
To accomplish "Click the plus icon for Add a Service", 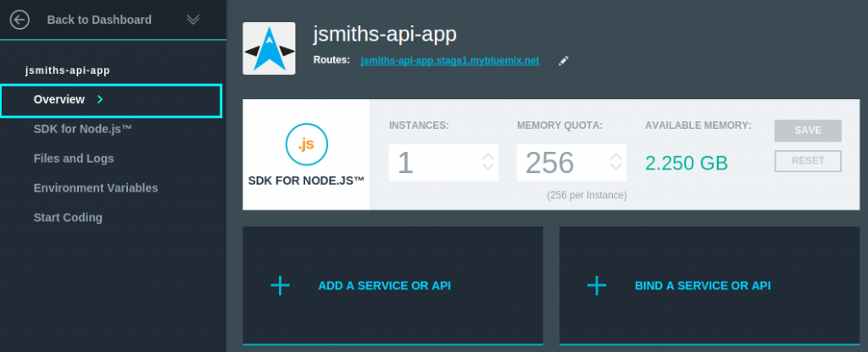I will (x=280, y=286).
